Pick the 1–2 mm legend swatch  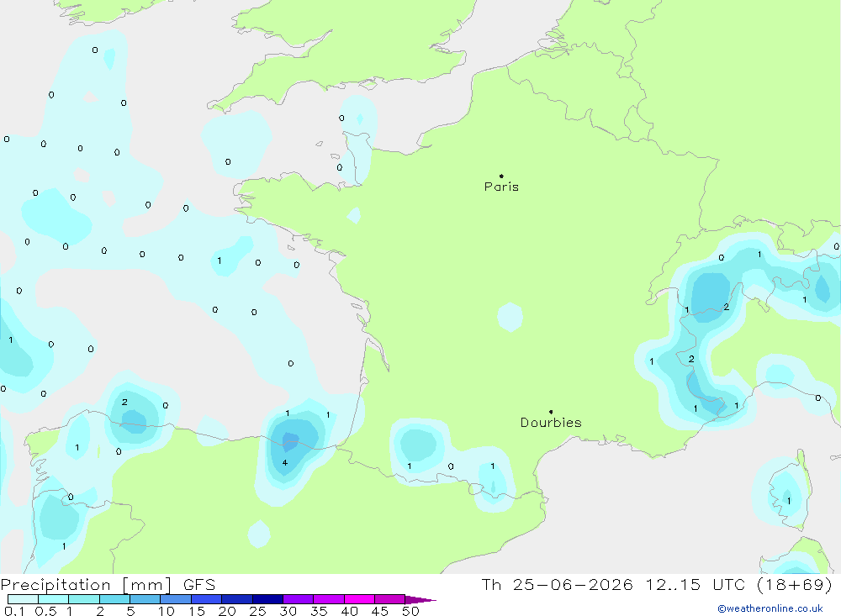coord(84,599)
